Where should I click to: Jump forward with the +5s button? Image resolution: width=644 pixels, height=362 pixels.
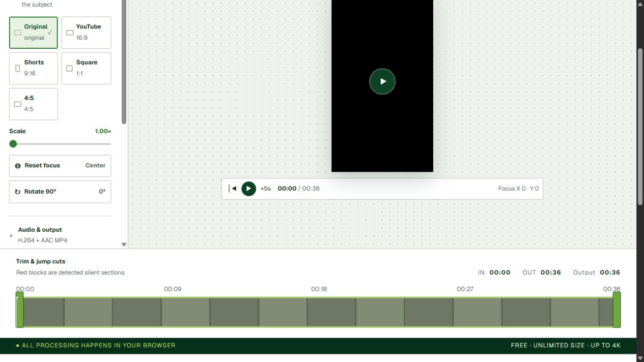click(265, 189)
